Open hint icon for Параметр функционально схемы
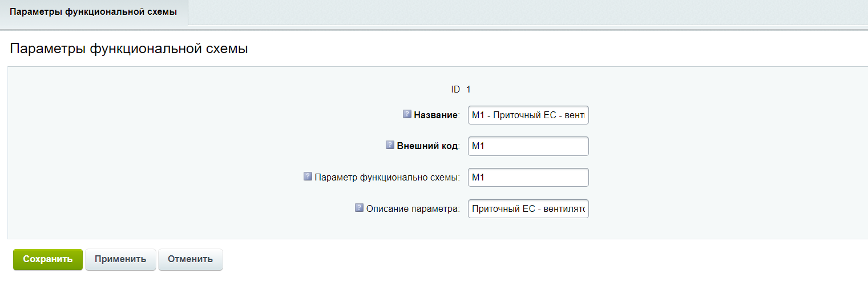The image size is (868, 281). pos(308,176)
